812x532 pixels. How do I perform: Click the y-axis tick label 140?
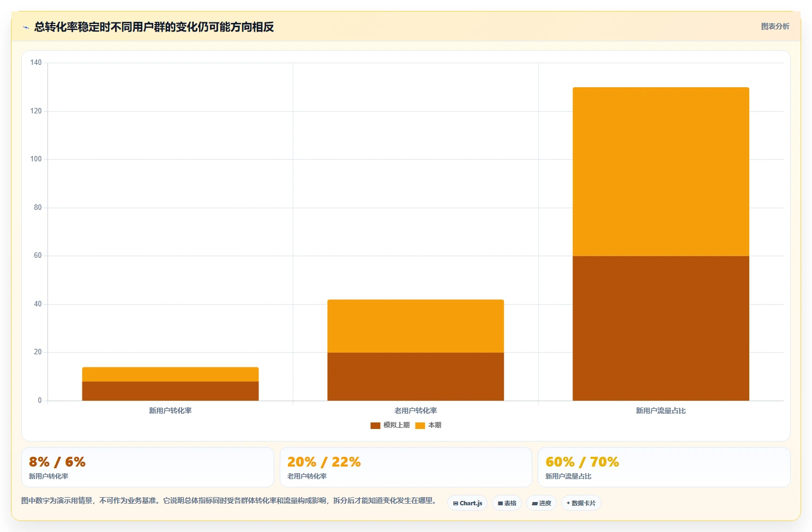tap(36, 63)
